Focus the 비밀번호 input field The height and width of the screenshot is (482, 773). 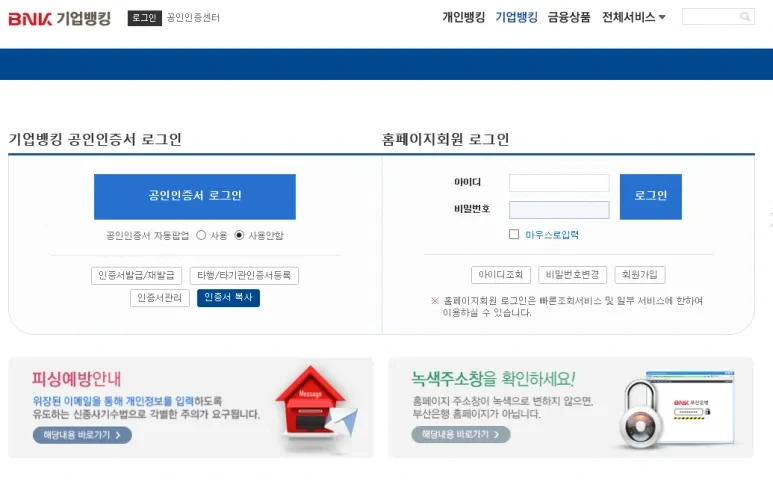coord(559,210)
